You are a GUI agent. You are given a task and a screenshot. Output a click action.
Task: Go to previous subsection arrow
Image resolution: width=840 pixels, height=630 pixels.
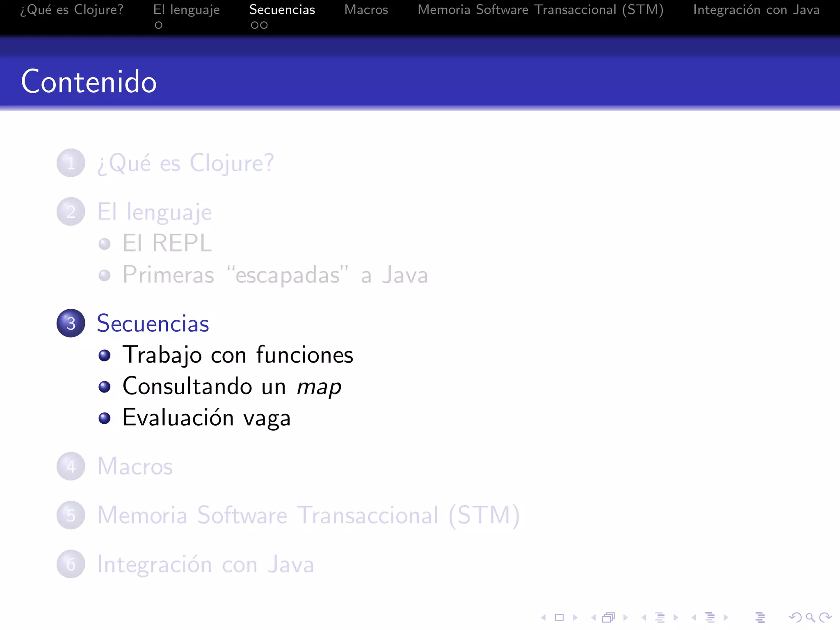tap(644, 617)
